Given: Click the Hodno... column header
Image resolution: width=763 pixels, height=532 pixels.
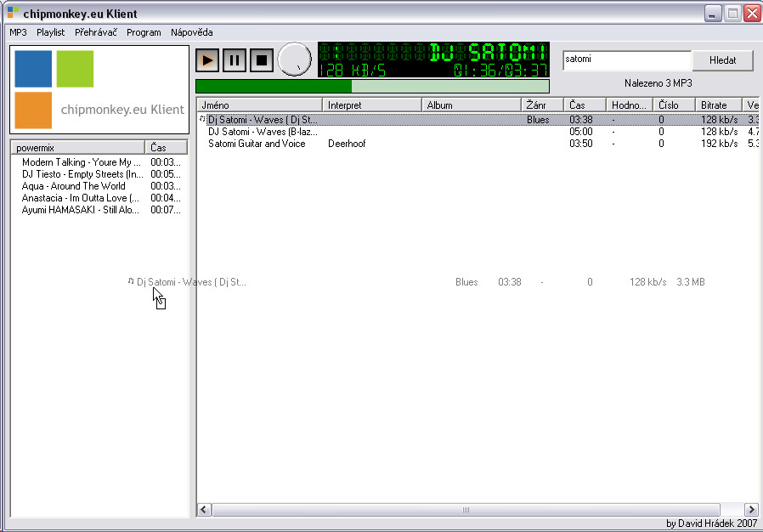Looking at the screenshot, I should point(630,105).
